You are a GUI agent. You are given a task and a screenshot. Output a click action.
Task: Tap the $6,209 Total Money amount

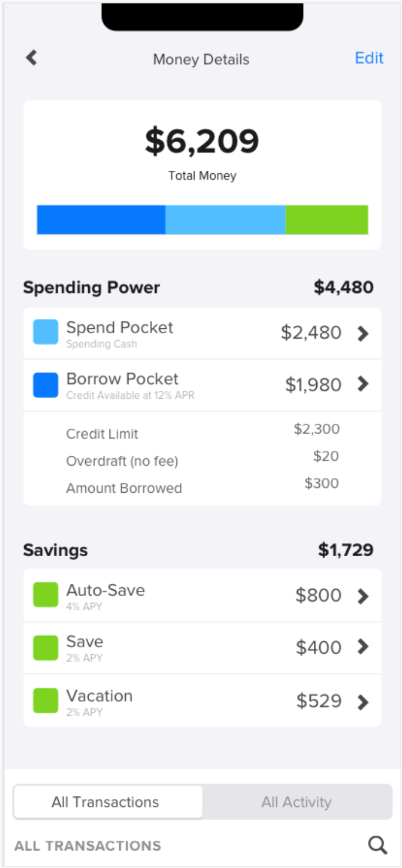pyautogui.click(x=202, y=141)
